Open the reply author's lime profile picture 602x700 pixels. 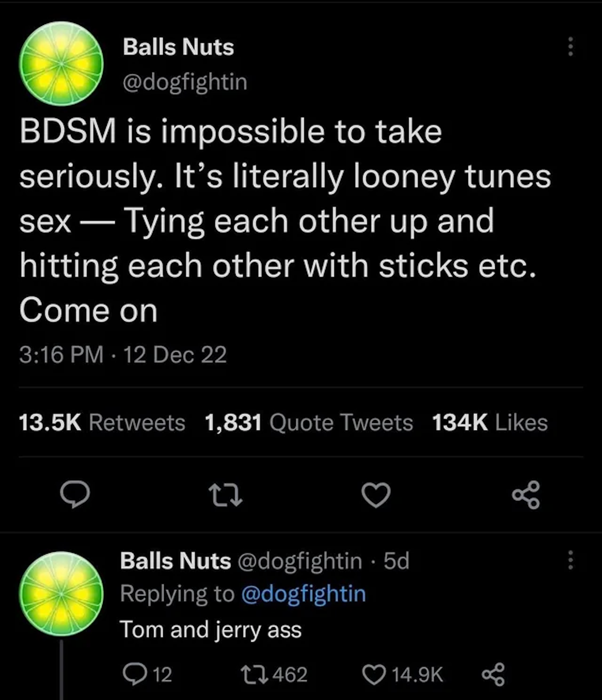(61, 594)
